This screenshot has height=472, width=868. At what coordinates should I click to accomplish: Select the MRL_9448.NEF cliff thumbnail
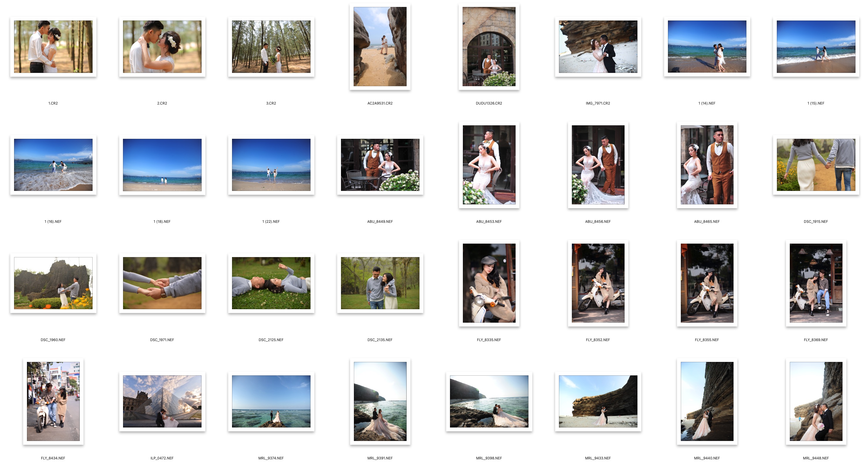pyautogui.click(x=816, y=401)
